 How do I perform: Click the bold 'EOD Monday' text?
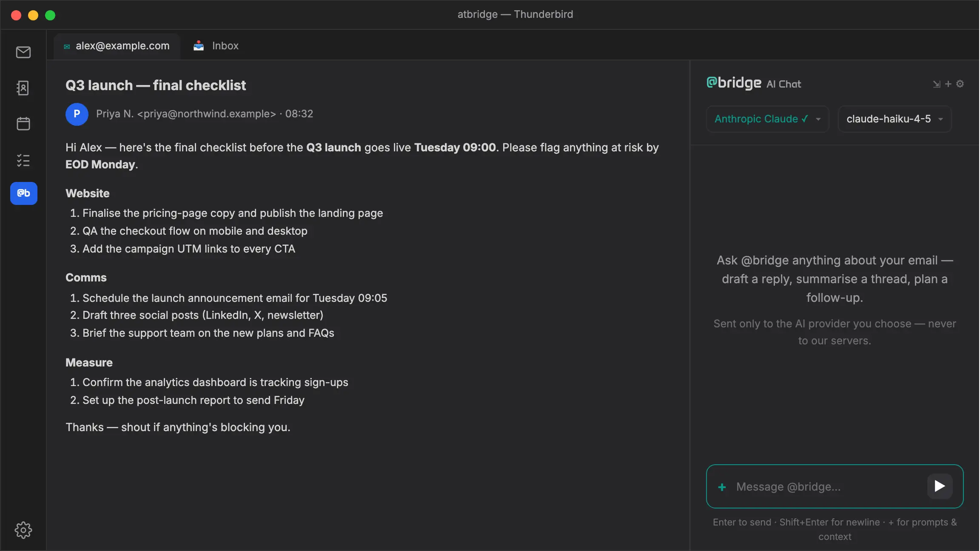point(100,165)
